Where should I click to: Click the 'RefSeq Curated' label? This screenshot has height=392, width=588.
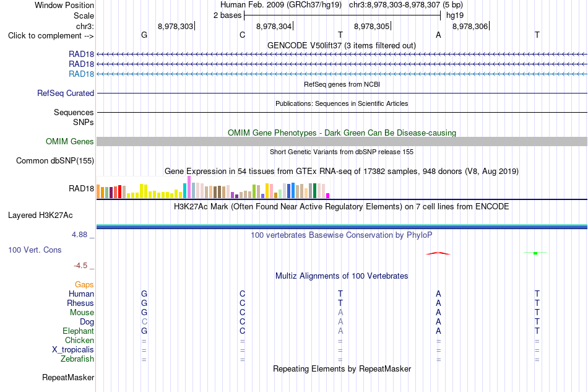point(66,93)
